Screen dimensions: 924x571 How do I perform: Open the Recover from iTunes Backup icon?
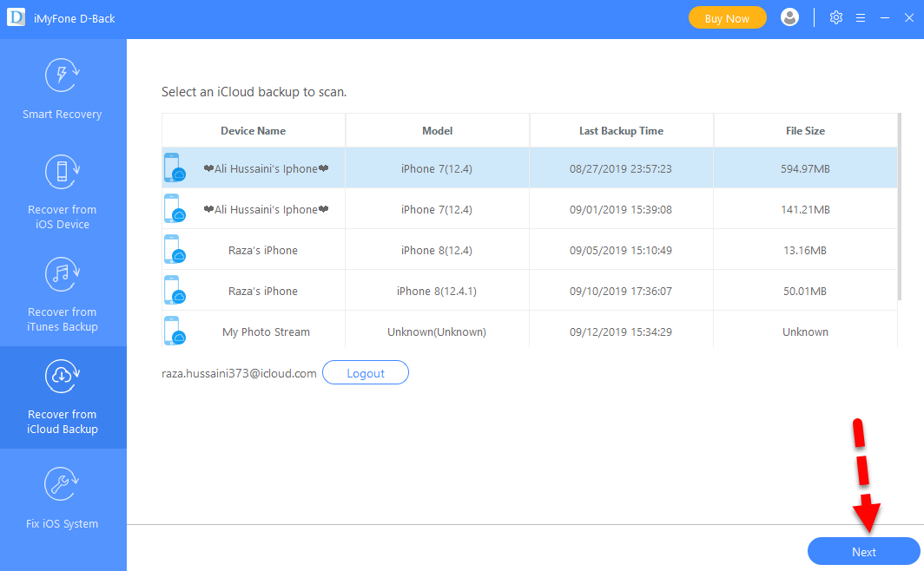tap(63, 273)
